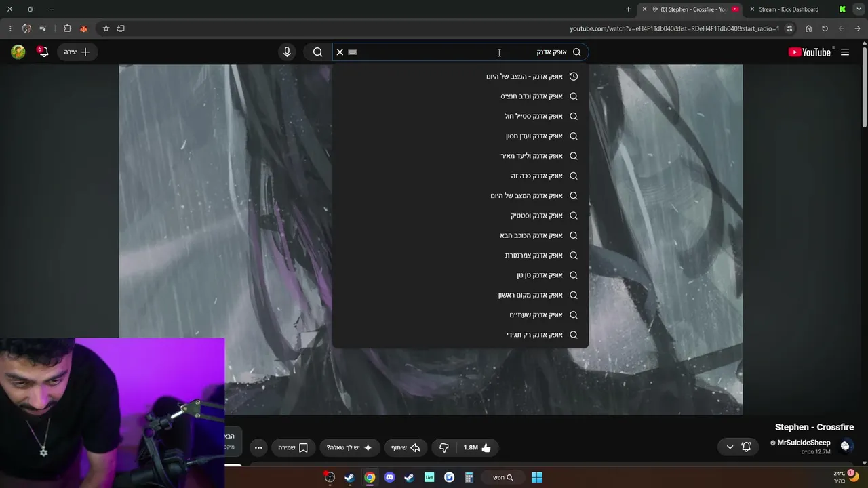The width and height of the screenshot is (868, 488).
Task: Share the video via שיתוף button
Action: point(406,447)
